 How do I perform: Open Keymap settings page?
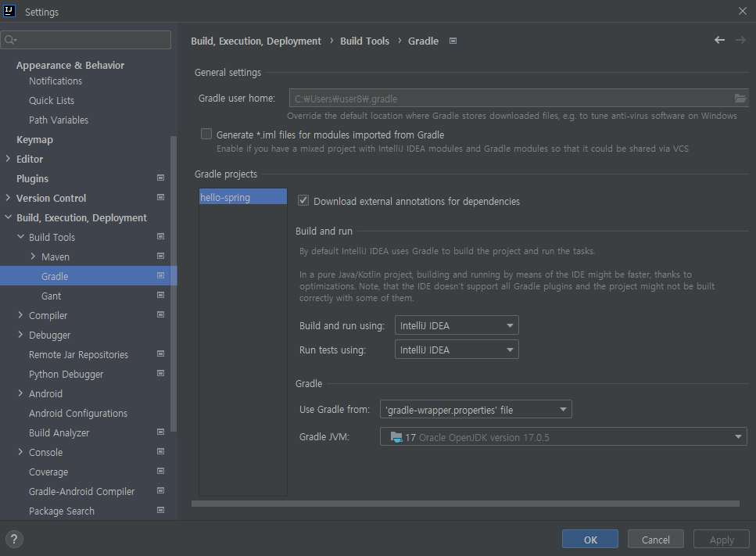pyautogui.click(x=34, y=140)
